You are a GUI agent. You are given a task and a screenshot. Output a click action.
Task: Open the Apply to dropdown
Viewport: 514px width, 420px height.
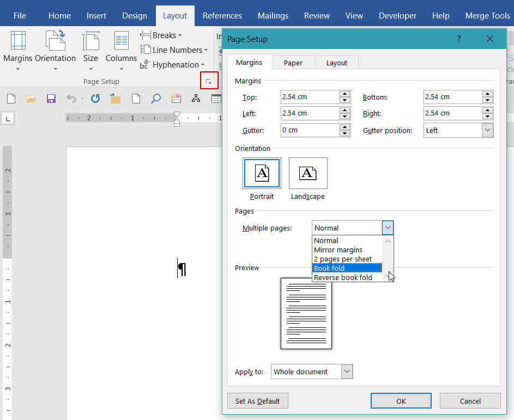pos(347,372)
